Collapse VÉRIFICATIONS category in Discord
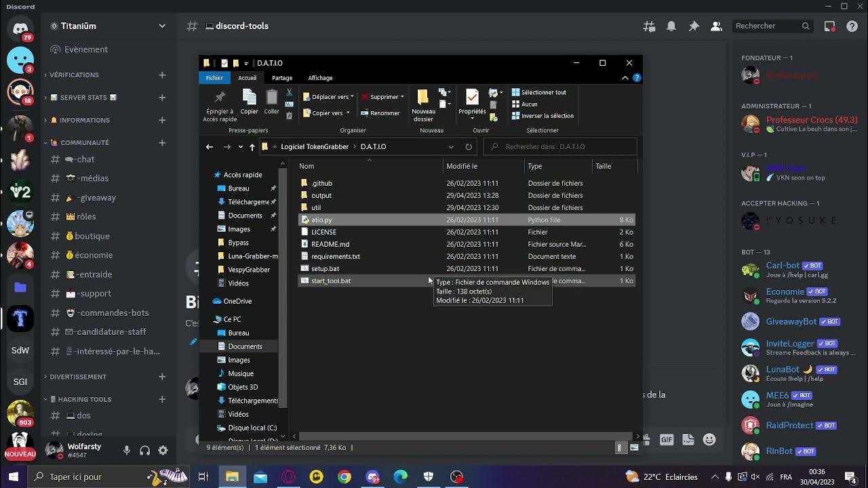The width and height of the screenshot is (868, 488). (74, 75)
